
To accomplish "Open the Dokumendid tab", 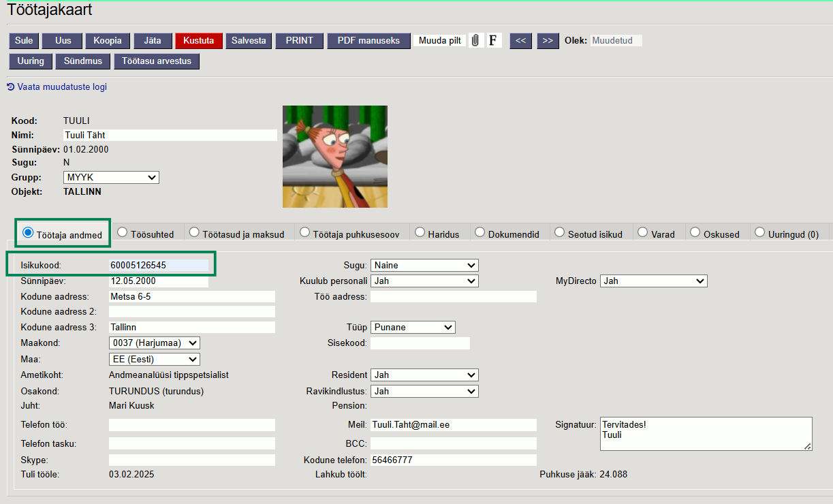I will pos(480,232).
